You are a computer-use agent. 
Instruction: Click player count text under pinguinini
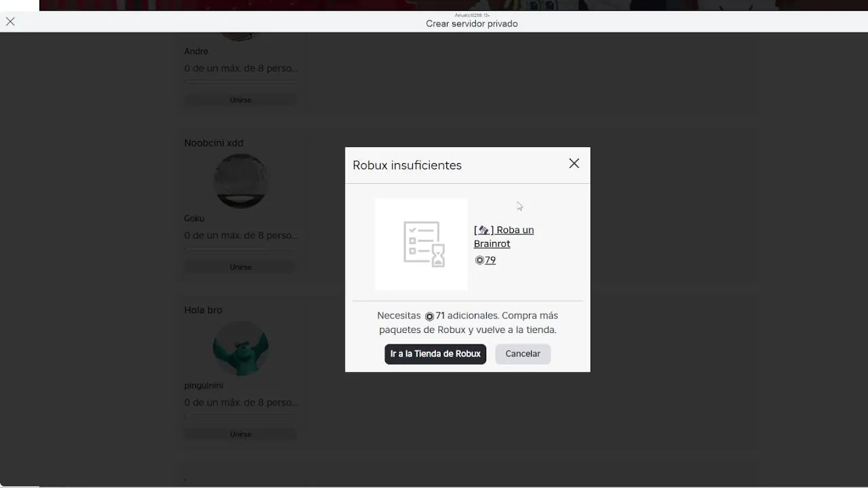coord(241,403)
